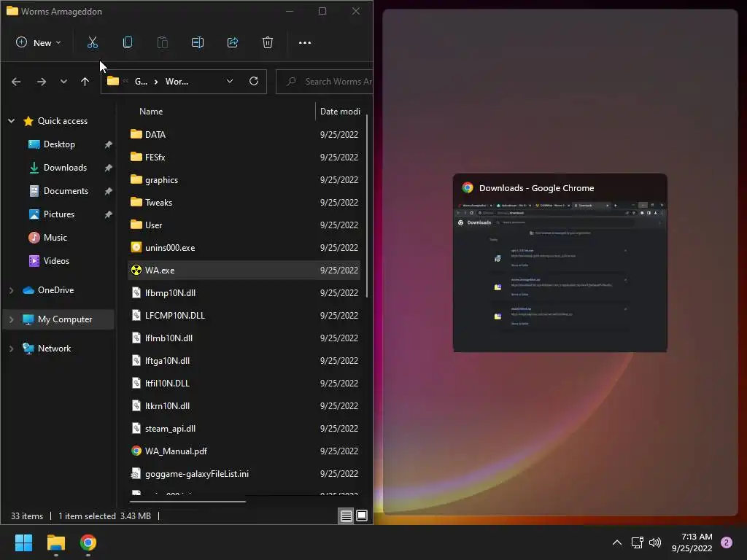747x560 pixels.
Task: Select the lfbmp10N.dll file
Action: (x=170, y=293)
